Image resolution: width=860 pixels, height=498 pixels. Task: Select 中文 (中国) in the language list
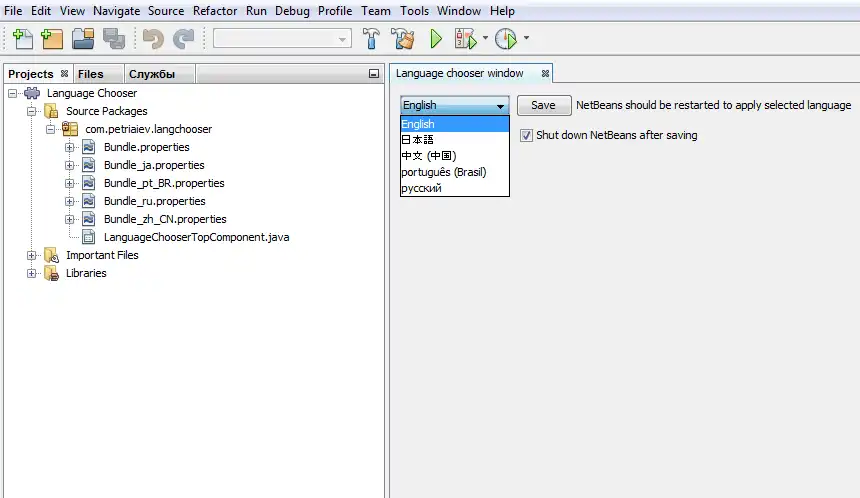(x=455, y=156)
